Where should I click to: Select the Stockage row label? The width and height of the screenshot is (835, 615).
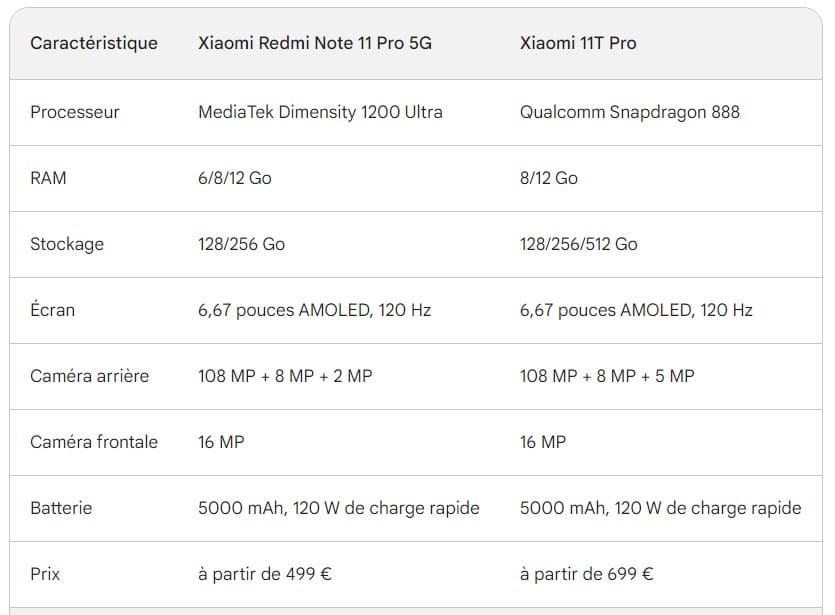click(x=67, y=244)
